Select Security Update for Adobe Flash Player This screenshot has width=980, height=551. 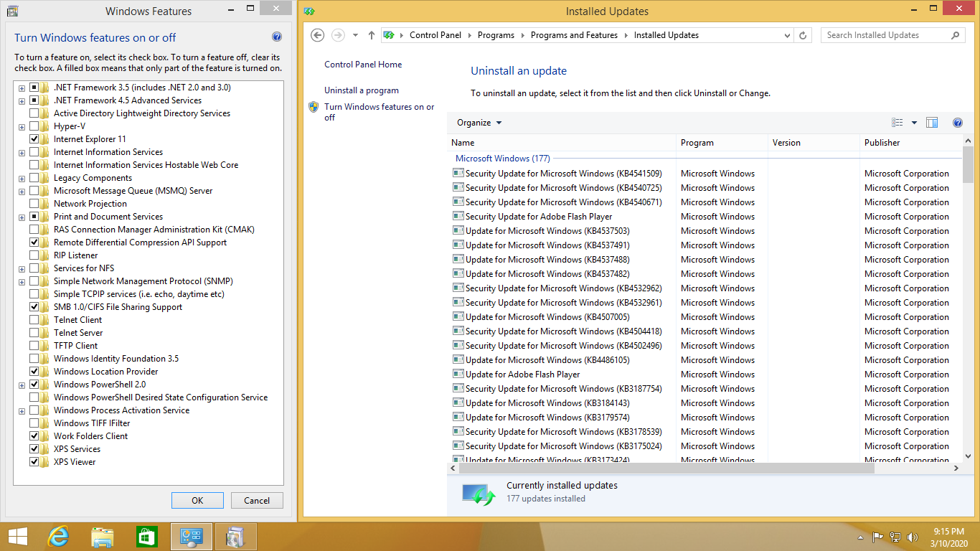pyautogui.click(x=539, y=216)
